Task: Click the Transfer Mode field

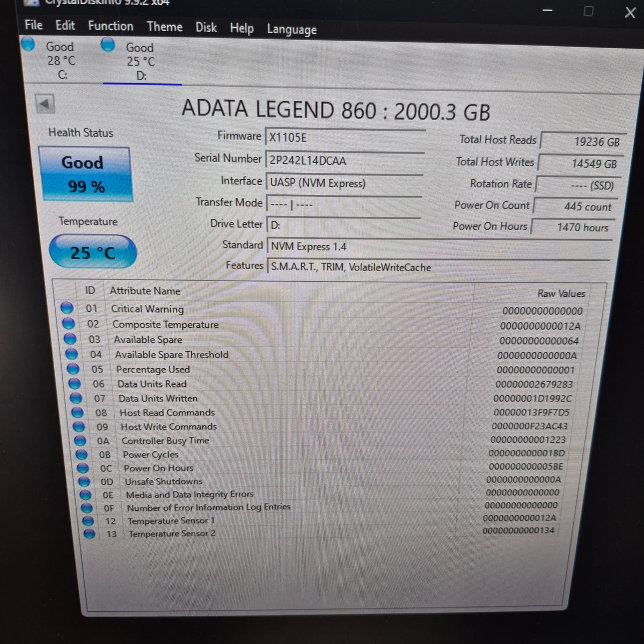Action: (x=344, y=204)
